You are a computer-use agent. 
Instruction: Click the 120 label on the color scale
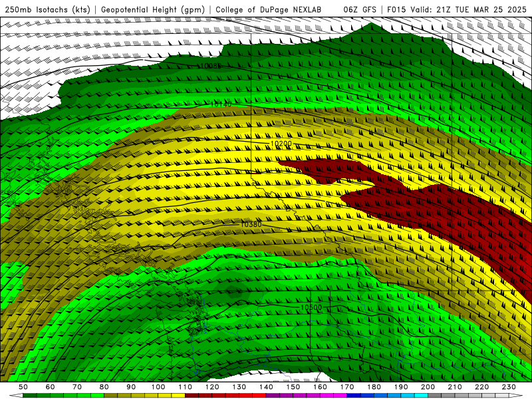(x=212, y=387)
